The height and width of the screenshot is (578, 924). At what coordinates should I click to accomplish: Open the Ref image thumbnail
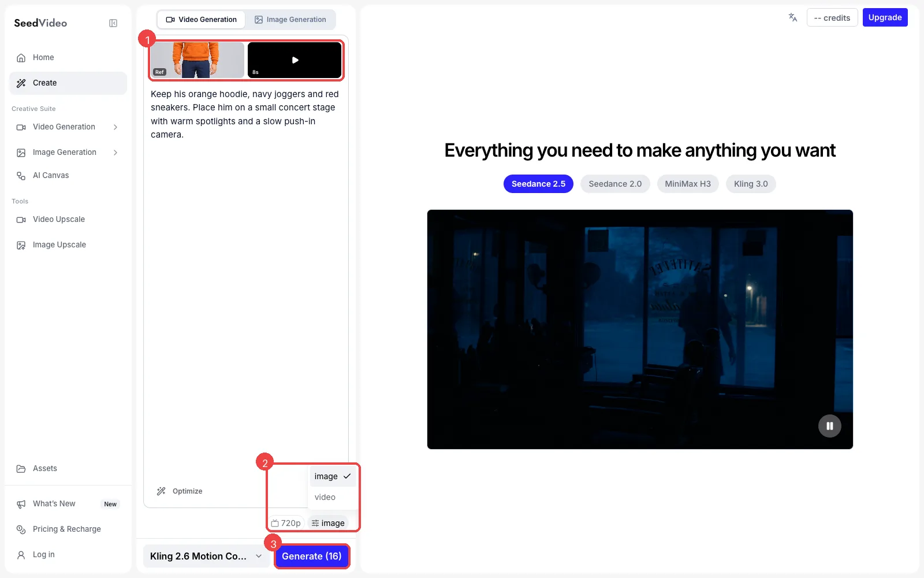pos(198,60)
